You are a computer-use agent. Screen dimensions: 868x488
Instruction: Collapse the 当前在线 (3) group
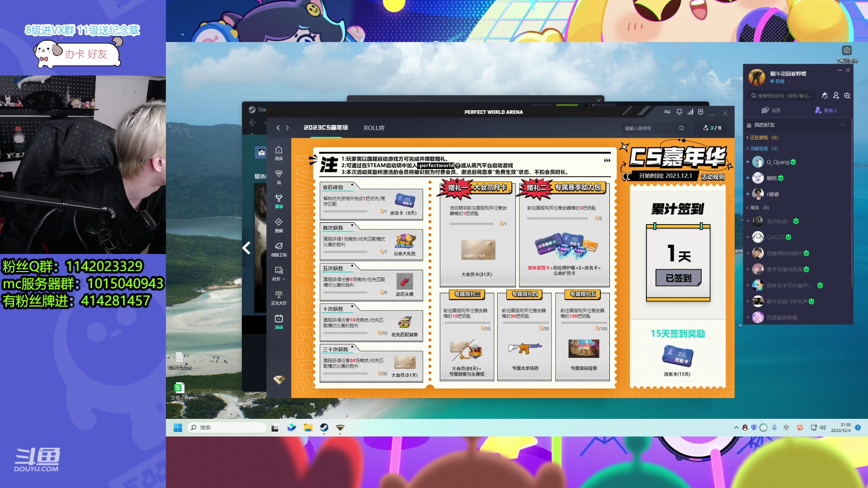(764, 149)
